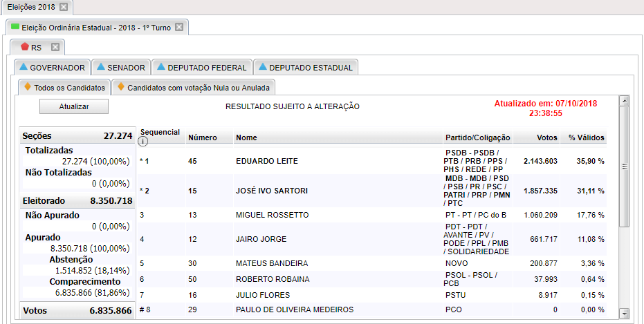Screen dimensions: 644x324
Task: Click the 35,90 % valid votes cell
Action: pos(590,161)
